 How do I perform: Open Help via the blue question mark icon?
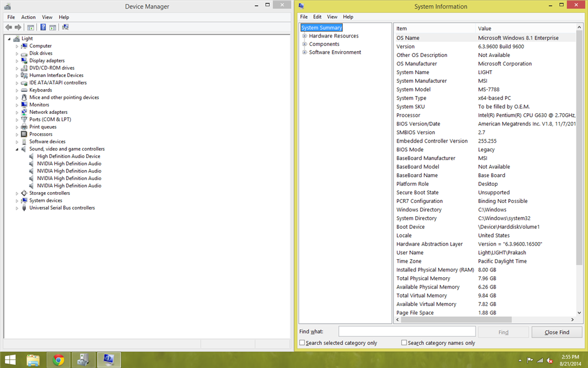click(x=43, y=28)
